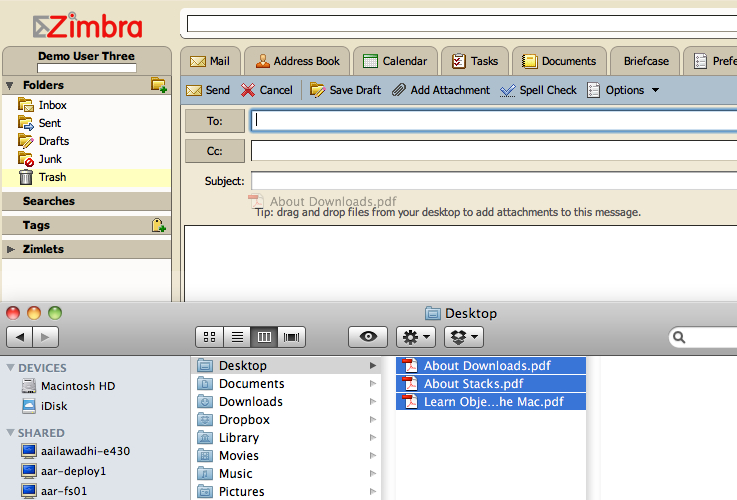The image size is (737, 500).
Task: Click in the message body area
Action: click(461, 263)
